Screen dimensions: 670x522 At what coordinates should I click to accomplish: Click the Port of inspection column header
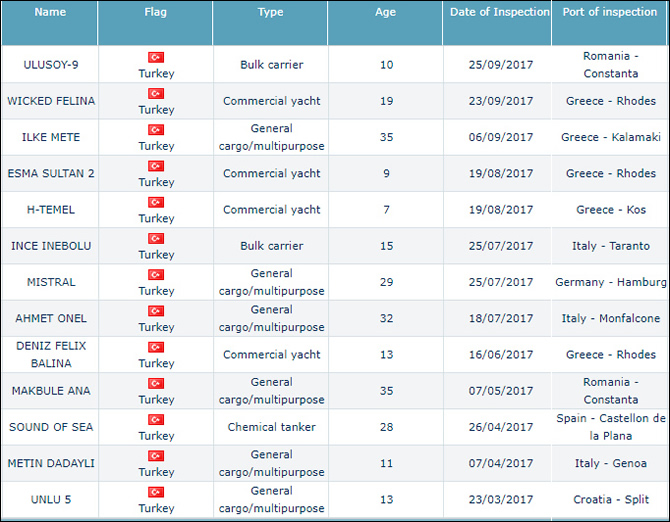pos(609,13)
